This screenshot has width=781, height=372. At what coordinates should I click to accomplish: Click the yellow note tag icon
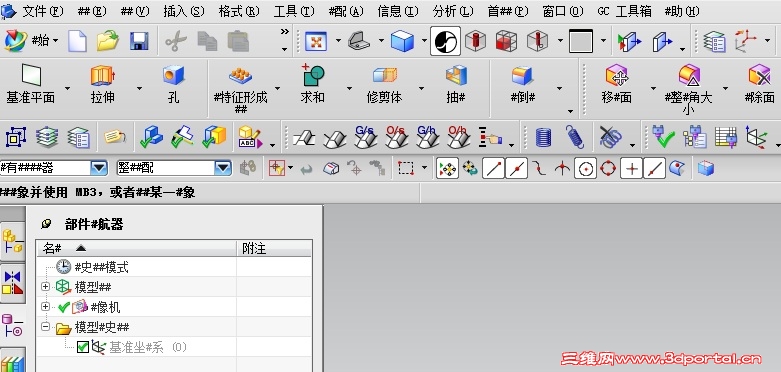pos(115,136)
